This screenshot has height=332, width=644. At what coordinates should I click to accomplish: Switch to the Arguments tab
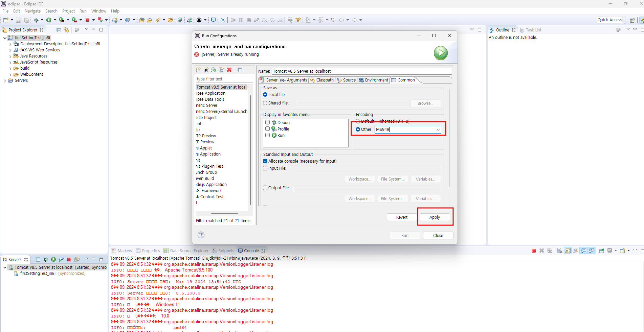[293, 80]
